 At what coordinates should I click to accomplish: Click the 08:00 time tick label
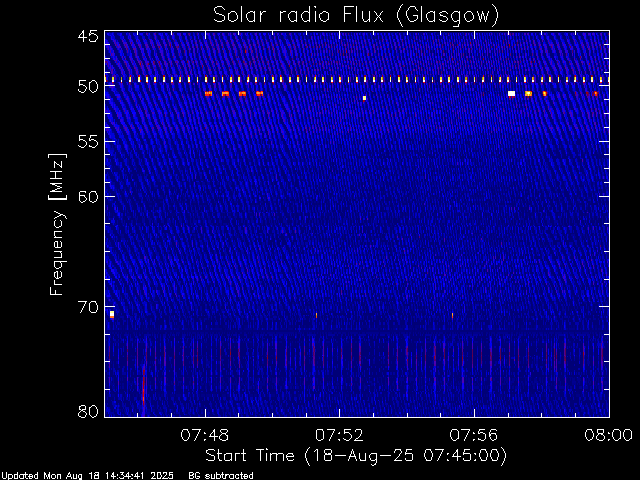(609, 435)
